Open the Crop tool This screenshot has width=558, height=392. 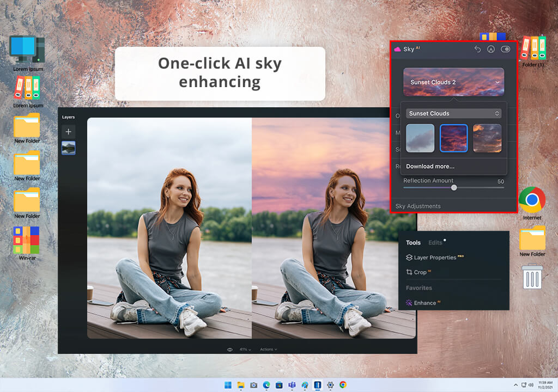[x=418, y=272]
